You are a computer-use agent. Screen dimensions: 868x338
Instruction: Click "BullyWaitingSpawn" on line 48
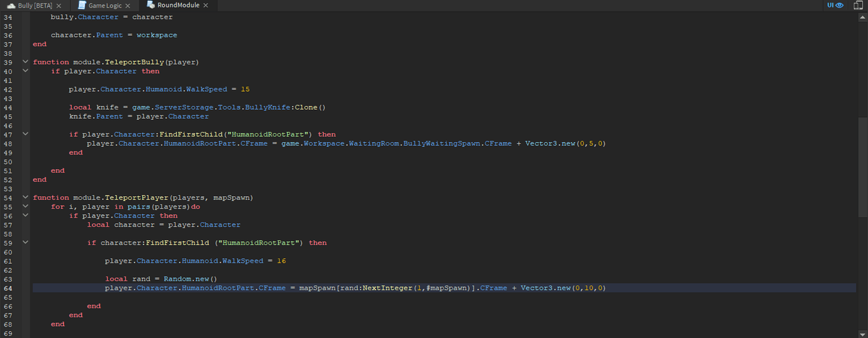(x=442, y=143)
